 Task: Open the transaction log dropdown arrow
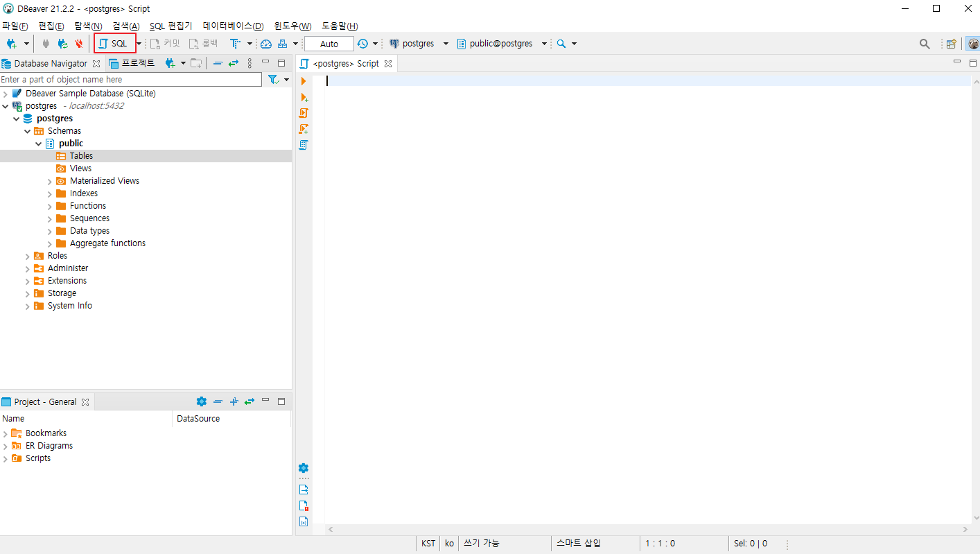(x=375, y=44)
